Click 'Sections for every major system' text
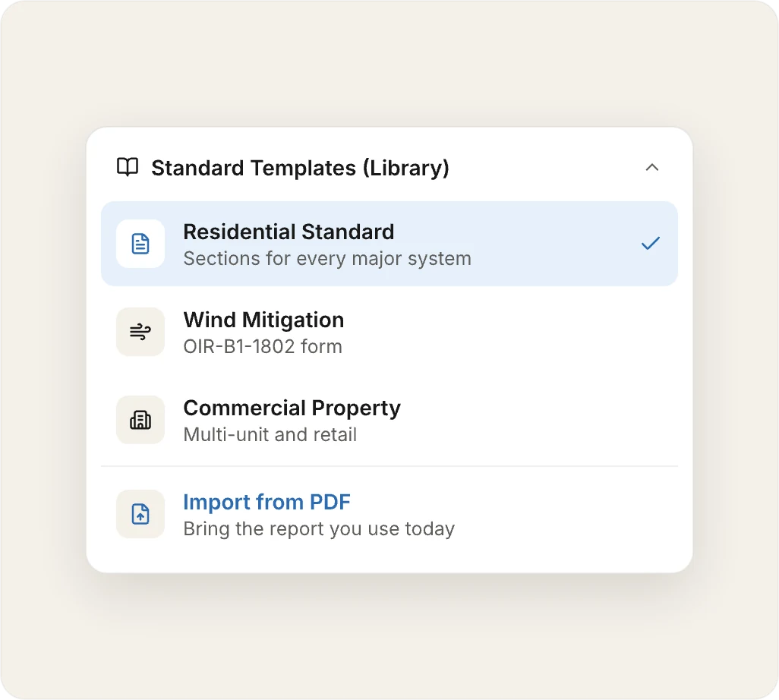This screenshot has width=779, height=700. tap(327, 259)
